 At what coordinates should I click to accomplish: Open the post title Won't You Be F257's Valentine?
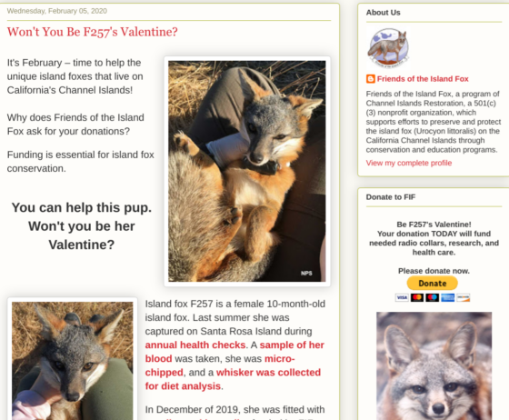pyautogui.click(x=93, y=32)
